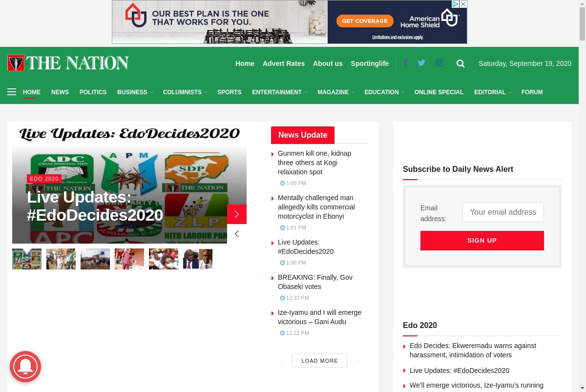
Task: Open the Facebook icon in header
Action: 405,62
